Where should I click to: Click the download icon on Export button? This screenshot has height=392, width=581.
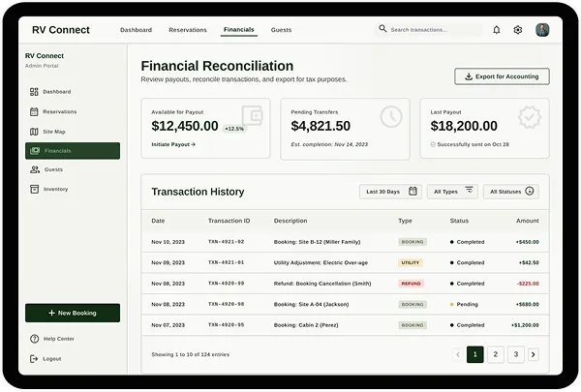(x=469, y=76)
